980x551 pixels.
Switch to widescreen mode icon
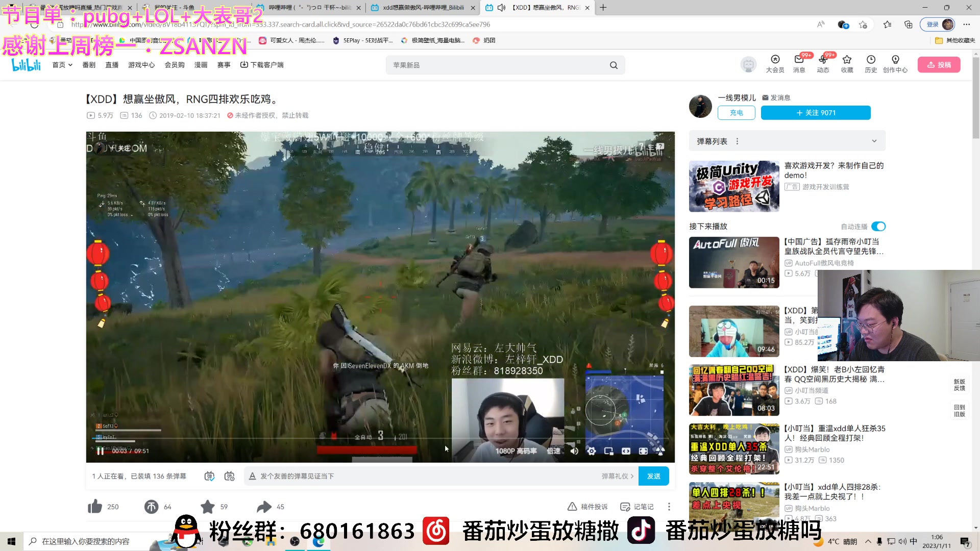(x=626, y=451)
